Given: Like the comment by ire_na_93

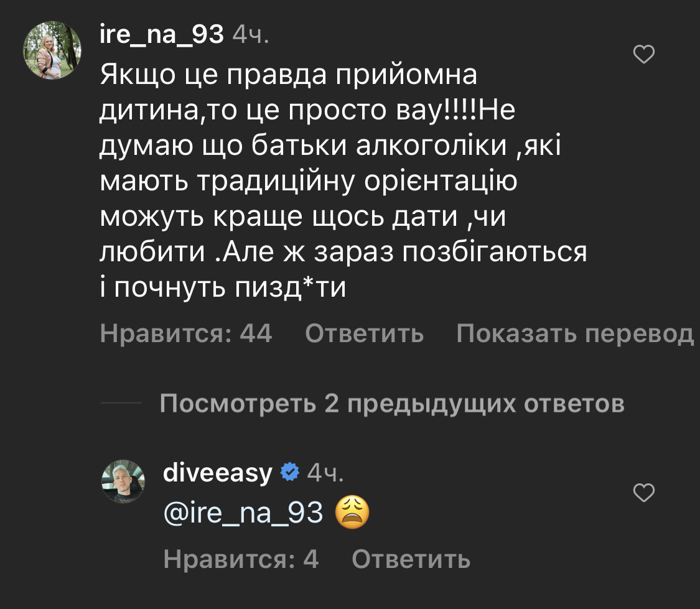Looking at the screenshot, I should click(x=643, y=56).
